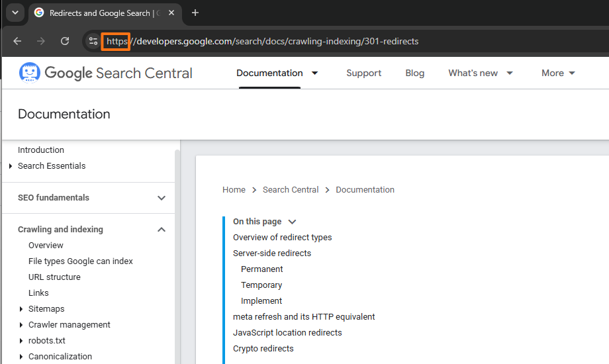Expand the What's new dropdown arrow
The width and height of the screenshot is (609, 364).
click(x=510, y=73)
